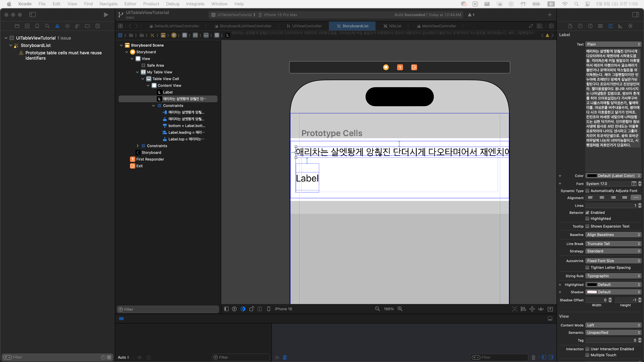Viewport: 644px width, 362px height.
Task: Open Resolve Auto Layout Issues menu
Action: [541, 309]
